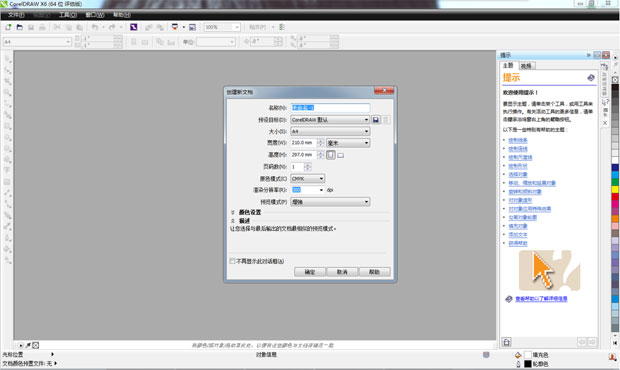Click the Save icon in standard toolbar
This screenshot has height=370, width=620.
[31, 27]
